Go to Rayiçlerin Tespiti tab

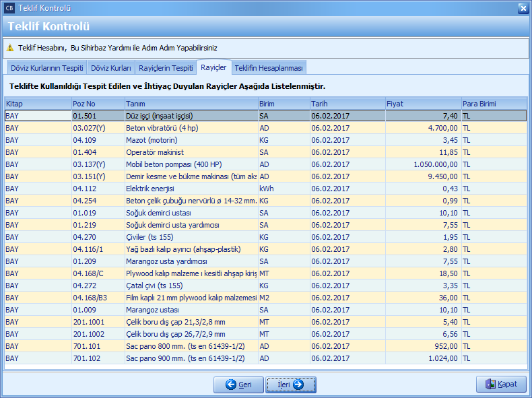tap(165, 68)
